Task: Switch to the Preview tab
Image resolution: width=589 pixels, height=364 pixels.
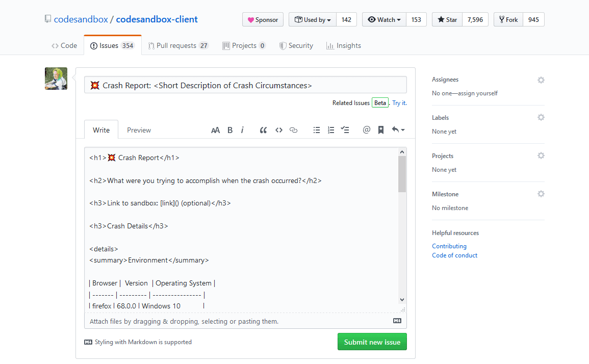Action: [138, 129]
